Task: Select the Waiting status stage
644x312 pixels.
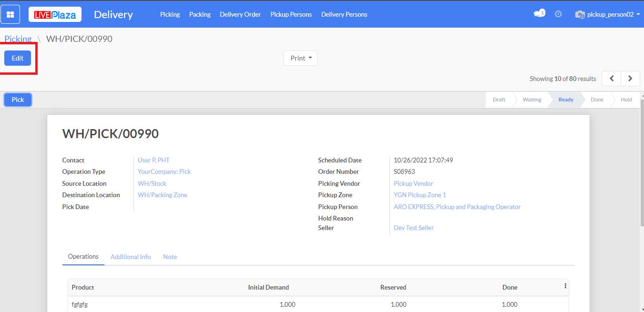Action: click(x=532, y=100)
